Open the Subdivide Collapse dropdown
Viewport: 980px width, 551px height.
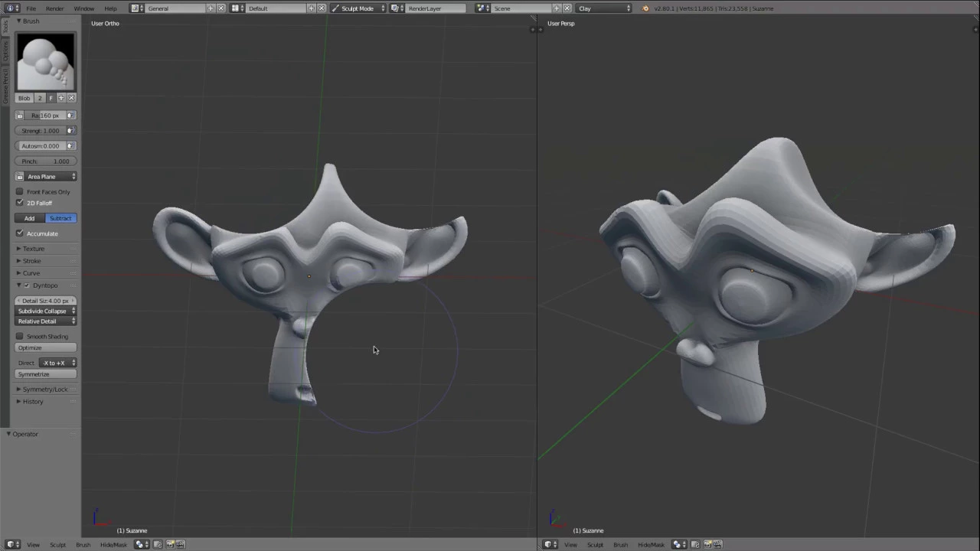(x=46, y=311)
